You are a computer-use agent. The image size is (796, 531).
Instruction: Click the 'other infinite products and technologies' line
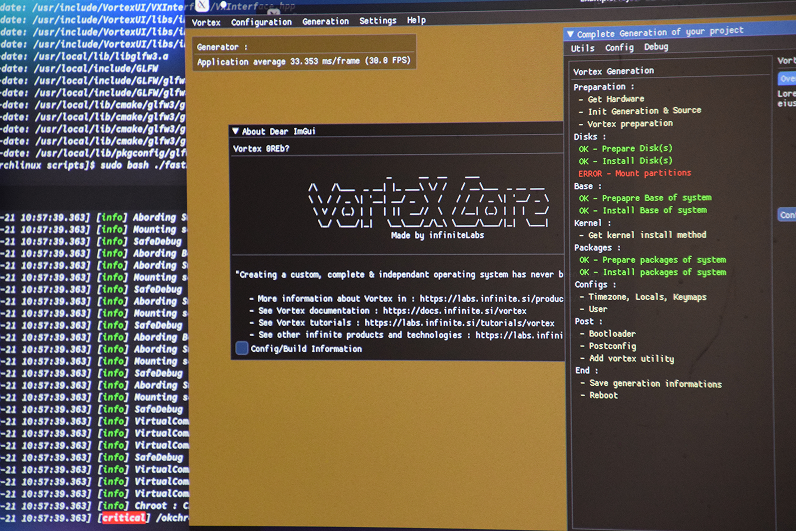[x=406, y=335]
